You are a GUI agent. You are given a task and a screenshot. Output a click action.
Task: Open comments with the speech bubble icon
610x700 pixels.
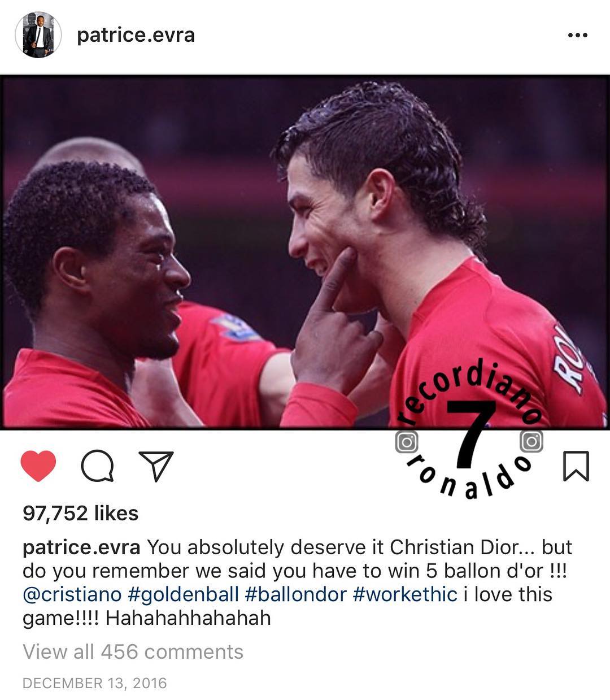[97, 467]
